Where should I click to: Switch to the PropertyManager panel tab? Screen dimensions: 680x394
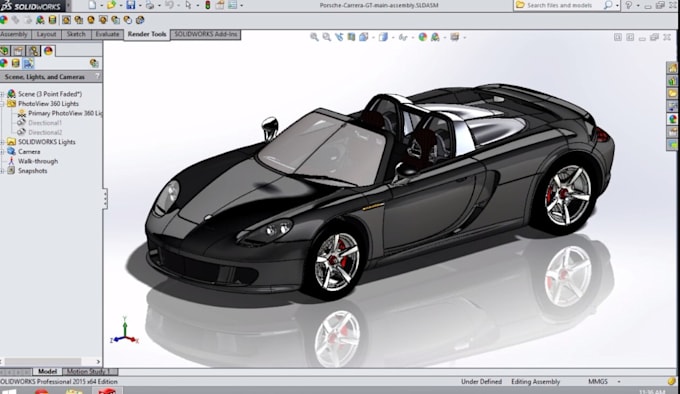[18, 51]
